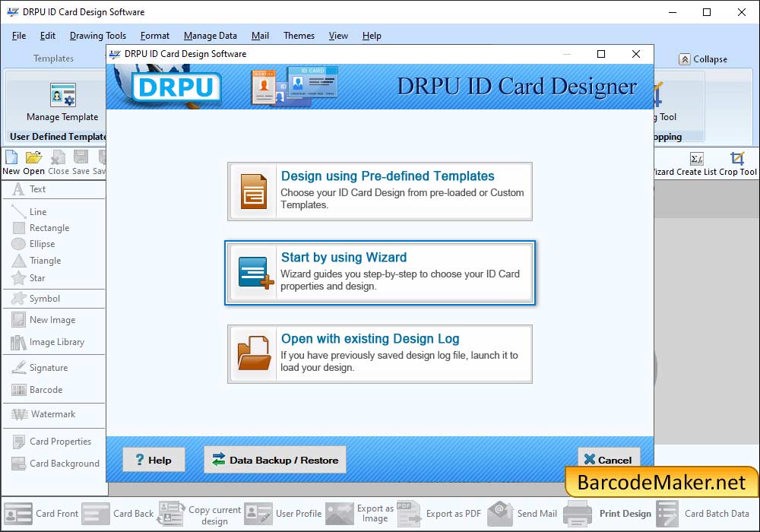
Task: Open the Manage Template icon
Action: pos(62,95)
